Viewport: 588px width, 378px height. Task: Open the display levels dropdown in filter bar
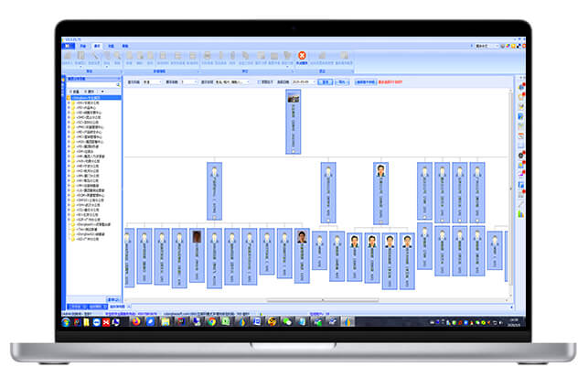pyautogui.click(x=189, y=81)
